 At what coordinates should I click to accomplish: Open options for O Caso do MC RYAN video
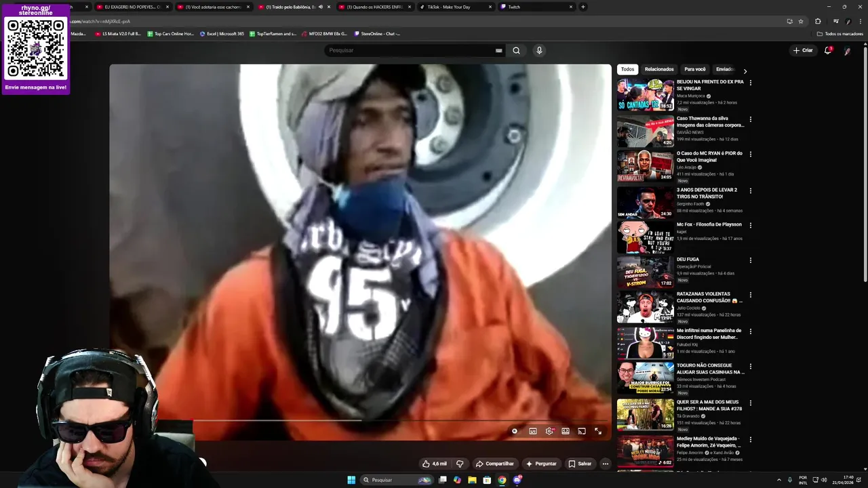tap(750, 155)
